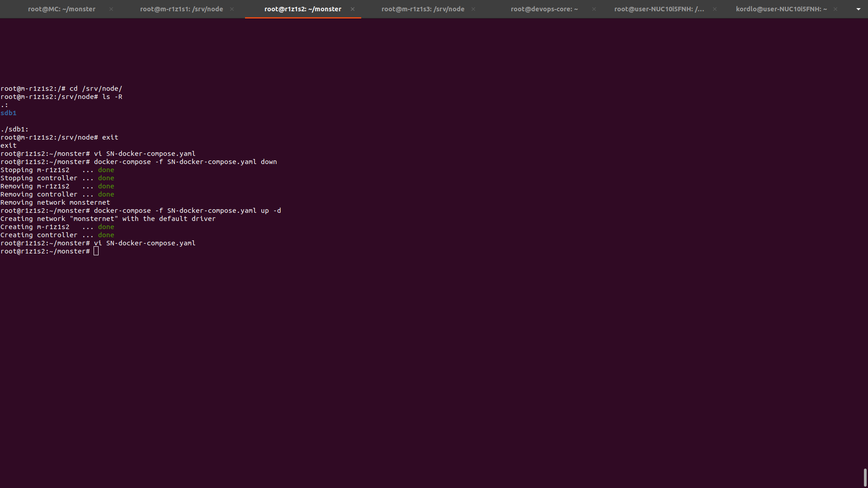Switch to root@m-r1z1s1: /srv/node tab

tap(181, 9)
